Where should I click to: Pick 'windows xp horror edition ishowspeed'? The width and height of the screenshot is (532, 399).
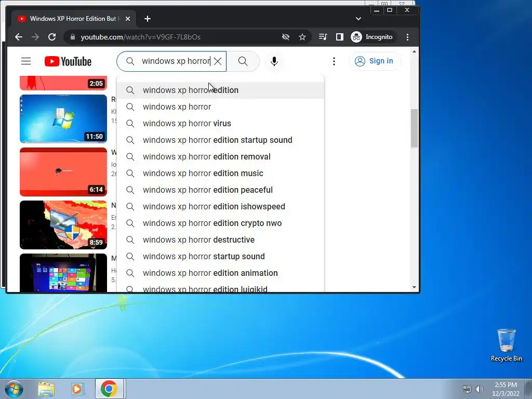click(220, 207)
